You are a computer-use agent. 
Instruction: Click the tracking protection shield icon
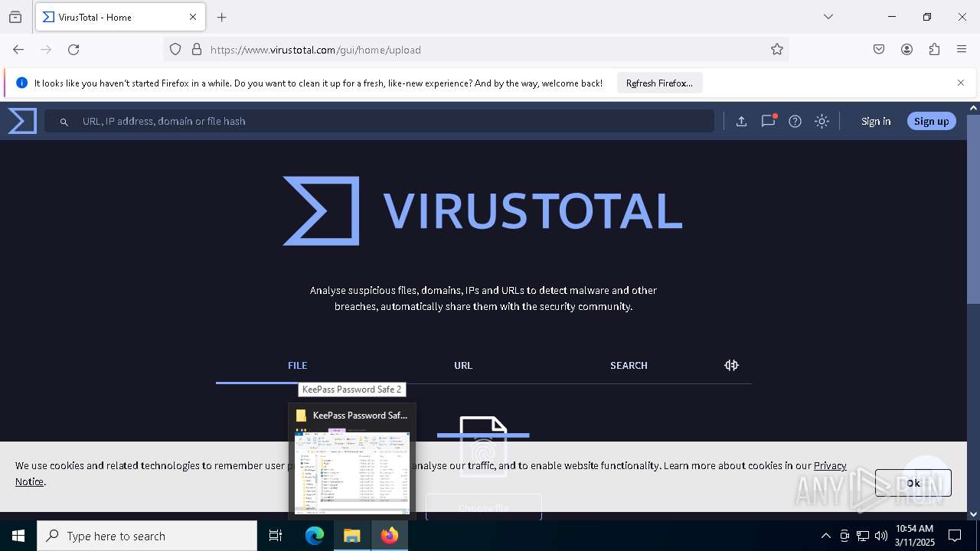tap(175, 49)
